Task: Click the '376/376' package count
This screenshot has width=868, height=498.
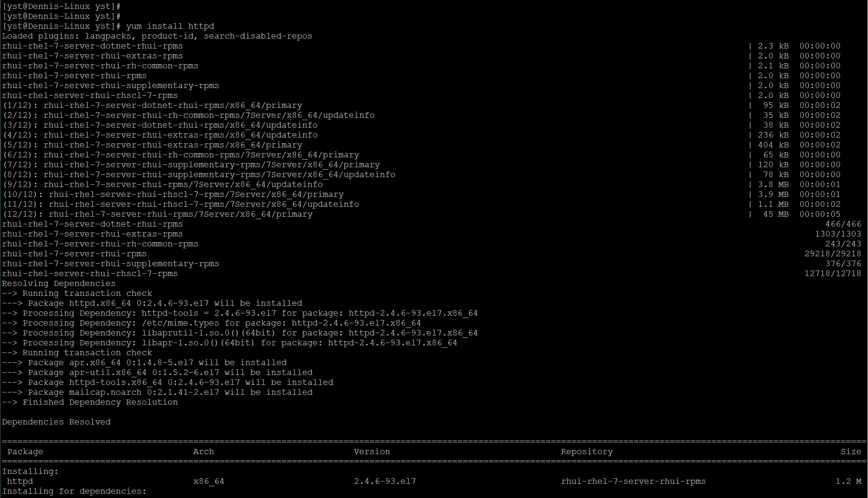Action: tap(843, 263)
